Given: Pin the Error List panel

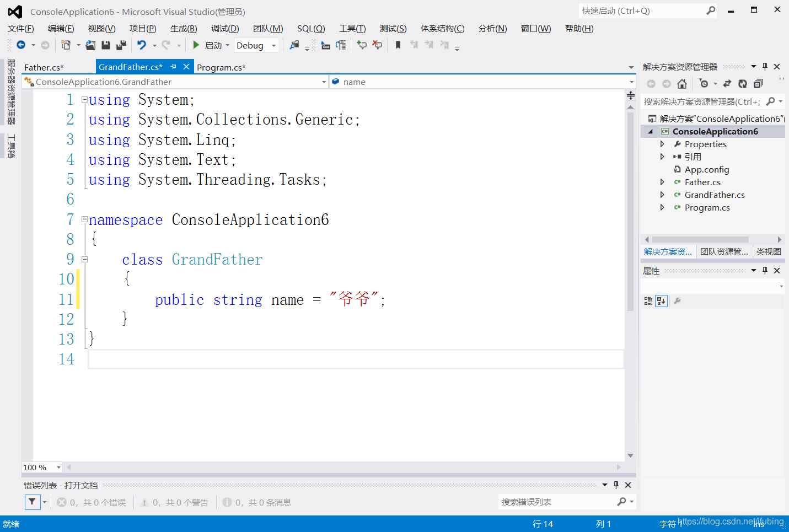Looking at the screenshot, I should click(x=616, y=485).
